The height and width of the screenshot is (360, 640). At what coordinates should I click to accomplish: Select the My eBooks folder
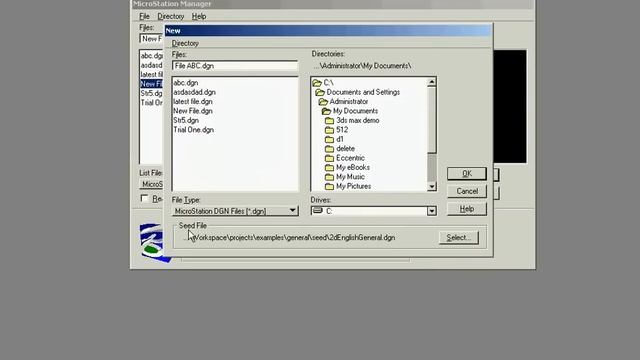click(x=347, y=167)
